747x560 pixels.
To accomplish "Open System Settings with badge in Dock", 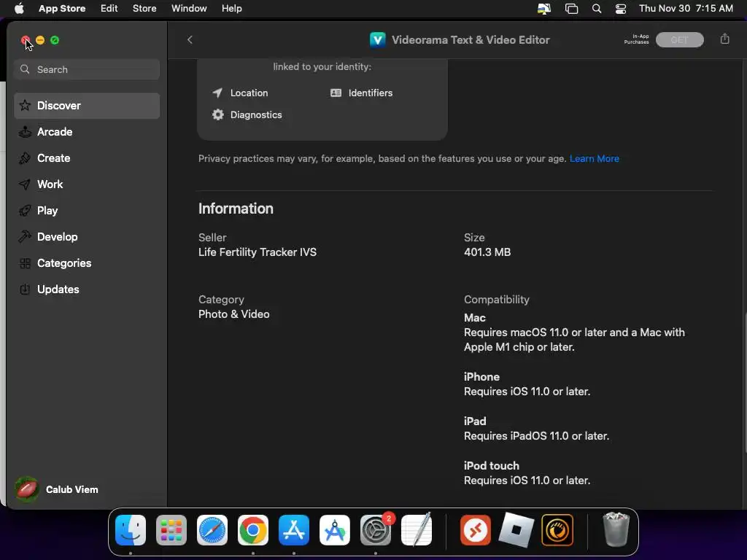I will [376, 530].
